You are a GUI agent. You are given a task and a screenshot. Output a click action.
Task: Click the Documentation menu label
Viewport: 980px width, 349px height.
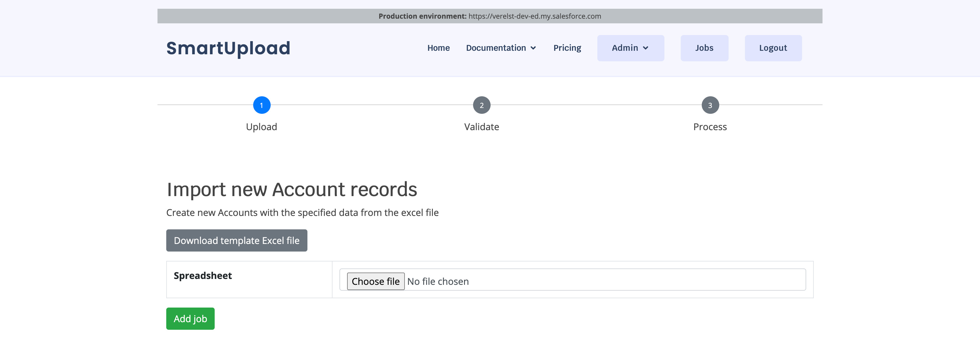[x=496, y=48]
